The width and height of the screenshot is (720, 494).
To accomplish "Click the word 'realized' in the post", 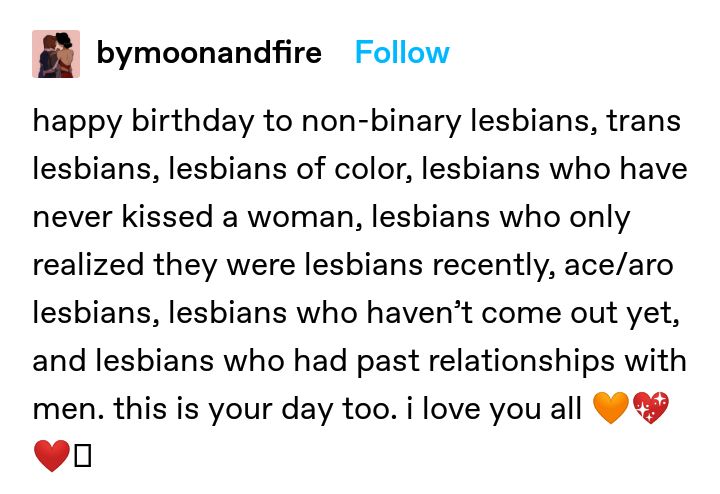I will pos(88,264).
